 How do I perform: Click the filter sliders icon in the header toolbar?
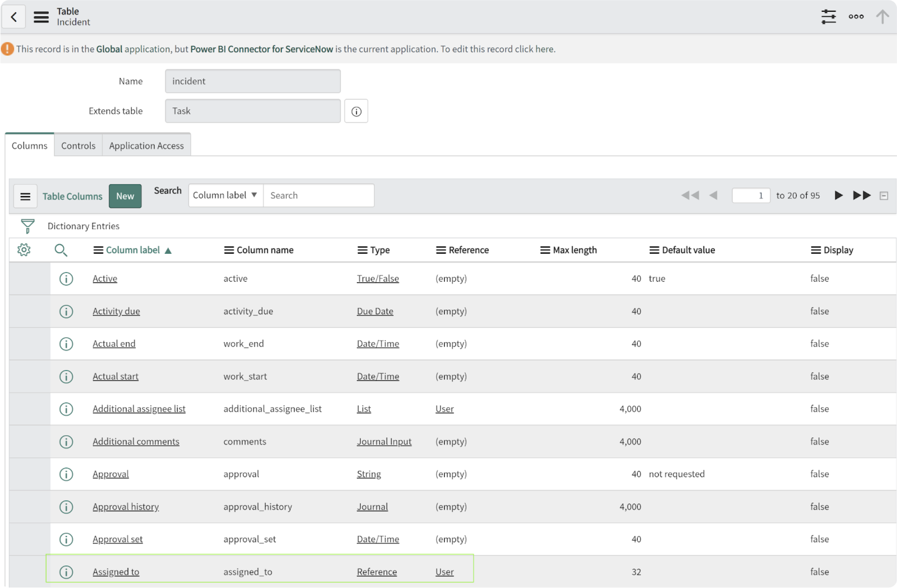click(x=829, y=17)
